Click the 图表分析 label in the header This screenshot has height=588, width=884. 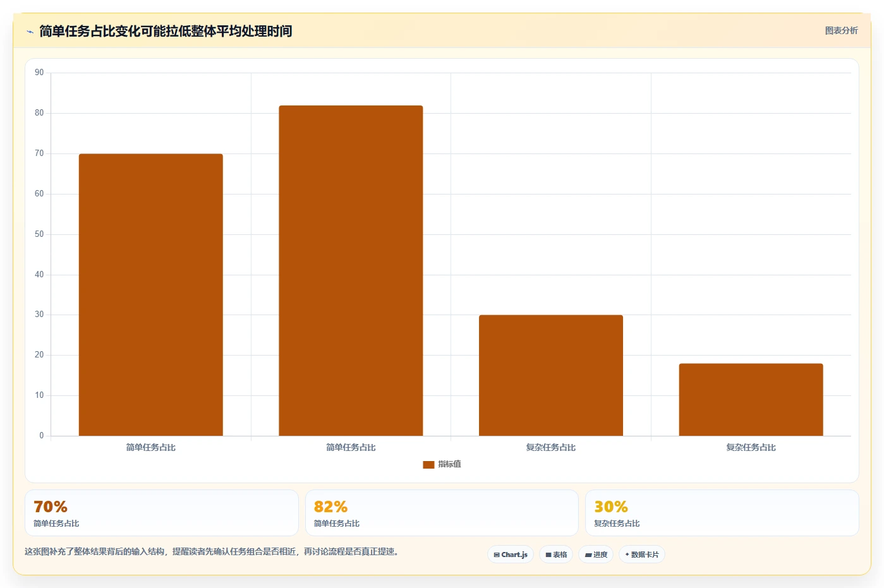click(x=841, y=30)
